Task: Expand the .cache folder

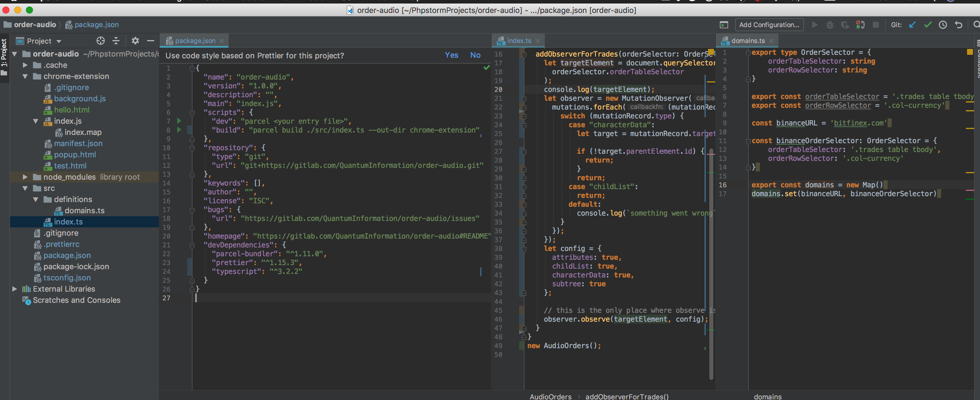Action: [x=25, y=65]
